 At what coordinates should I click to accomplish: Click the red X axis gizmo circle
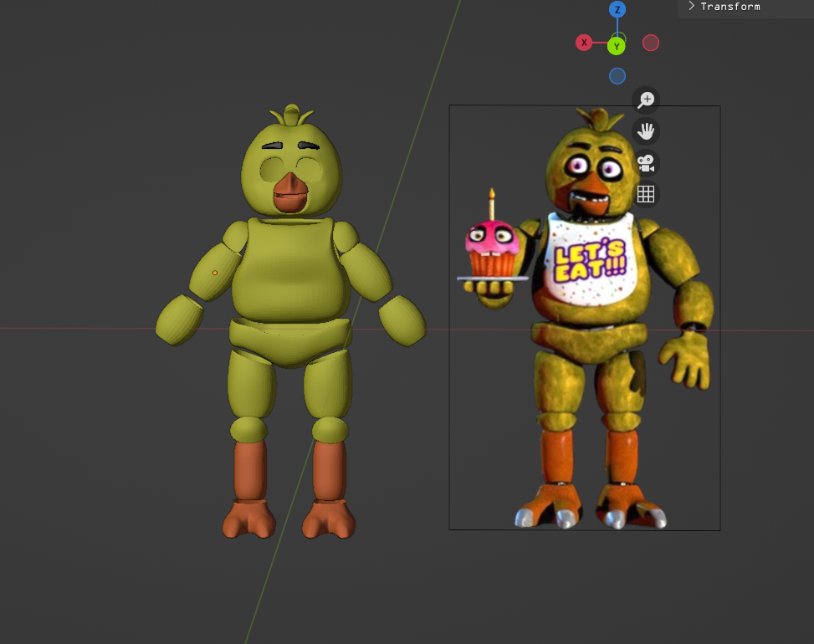pyautogui.click(x=584, y=43)
